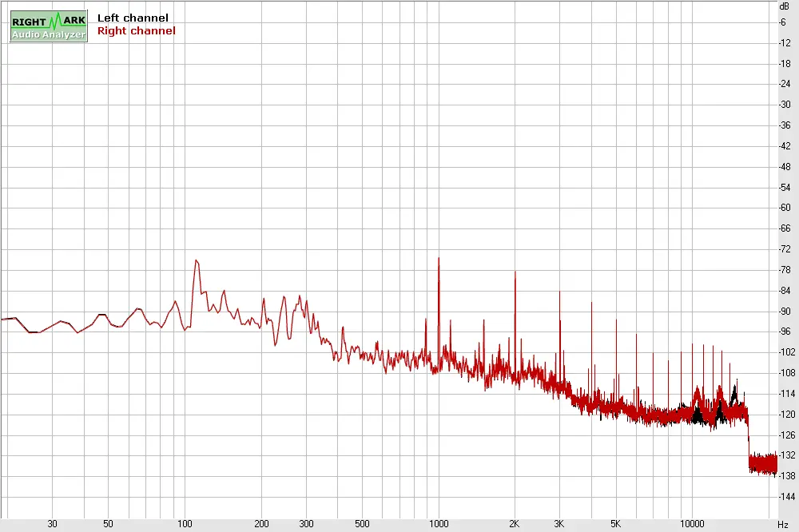Click the -126 dB axis value
Viewport: 799px width, 532px height.
(787, 435)
